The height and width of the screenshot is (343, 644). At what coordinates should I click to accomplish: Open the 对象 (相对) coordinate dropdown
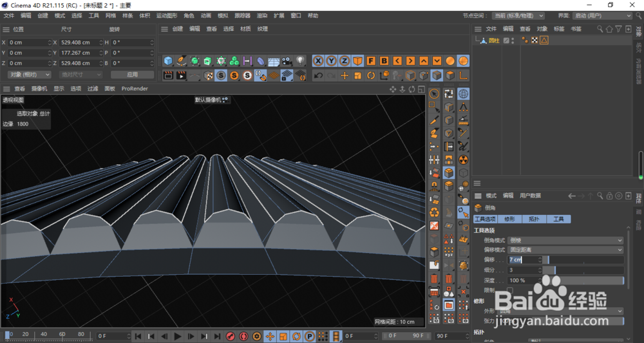click(29, 75)
